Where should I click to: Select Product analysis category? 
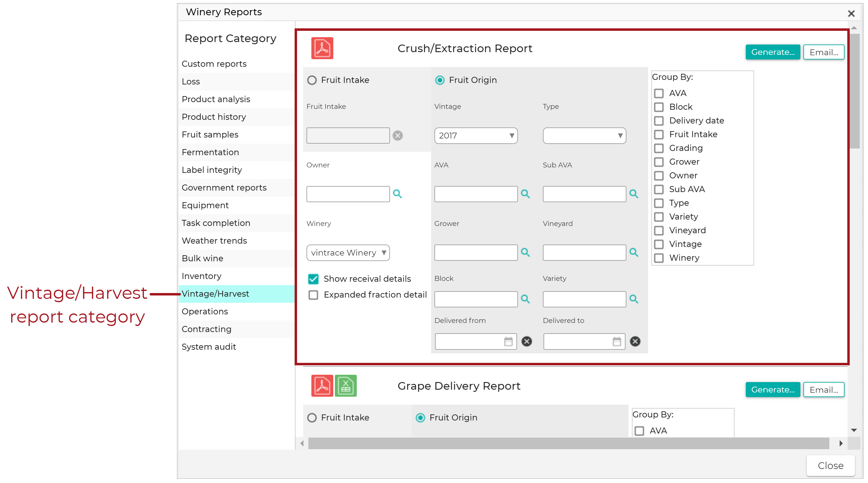coord(236,99)
